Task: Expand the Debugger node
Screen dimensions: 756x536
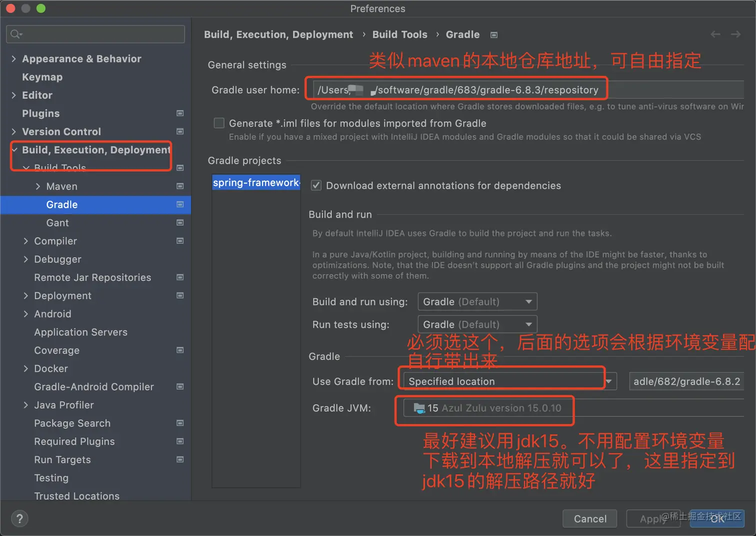Action: click(26, 259)
